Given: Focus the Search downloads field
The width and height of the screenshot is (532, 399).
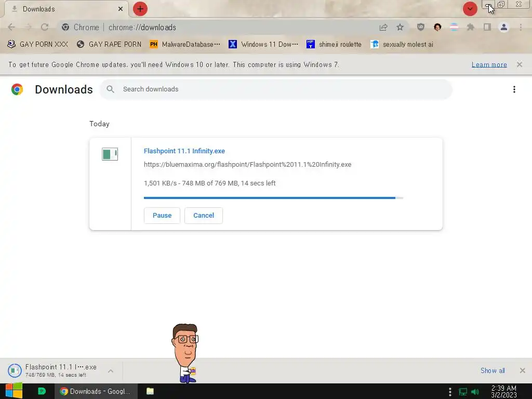Looking at the screenshot, I should [276, 89].
